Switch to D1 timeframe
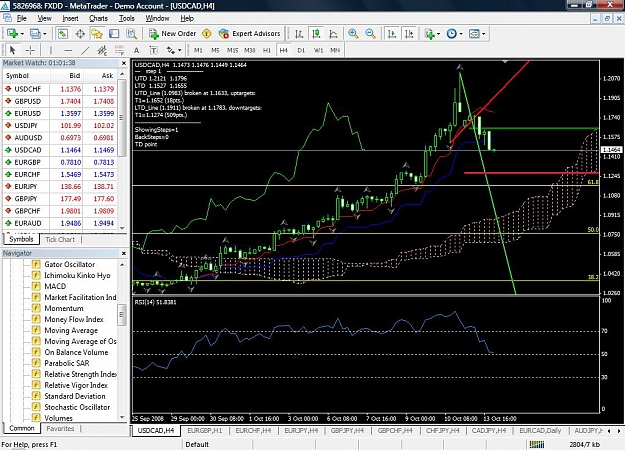Screen dimensions: 625x450 click(301, 50)
